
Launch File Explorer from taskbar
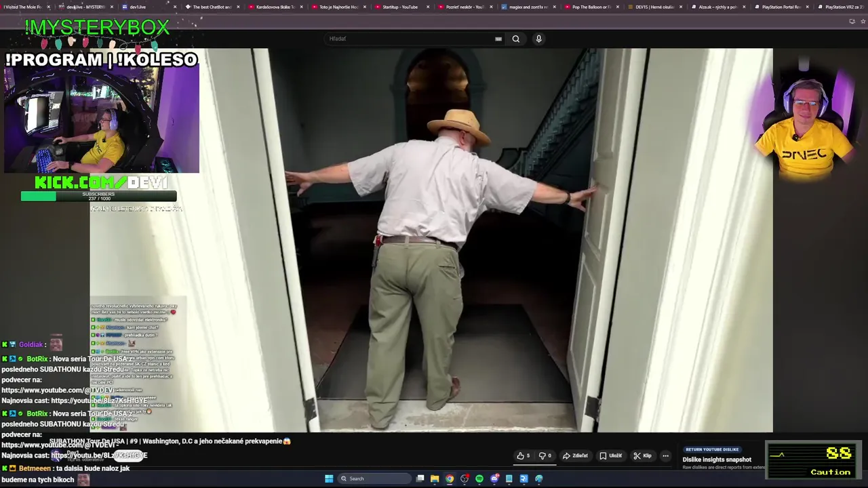pos(435,479)
